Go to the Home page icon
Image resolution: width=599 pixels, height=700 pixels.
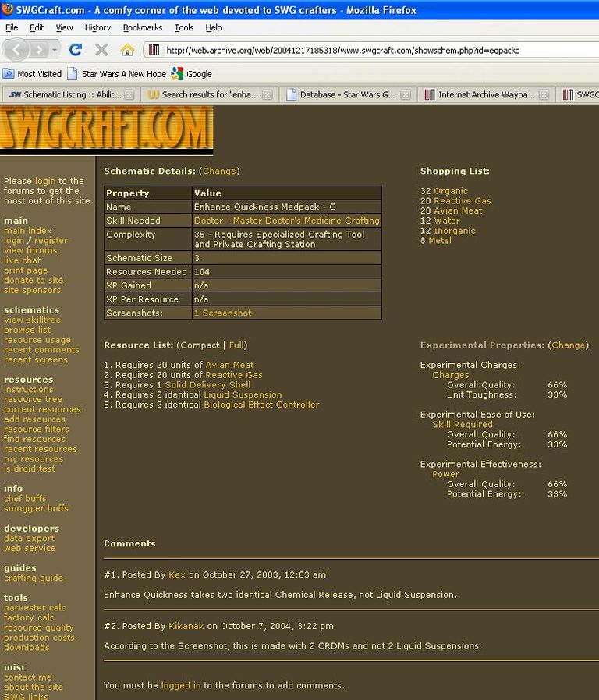(127, 50)
